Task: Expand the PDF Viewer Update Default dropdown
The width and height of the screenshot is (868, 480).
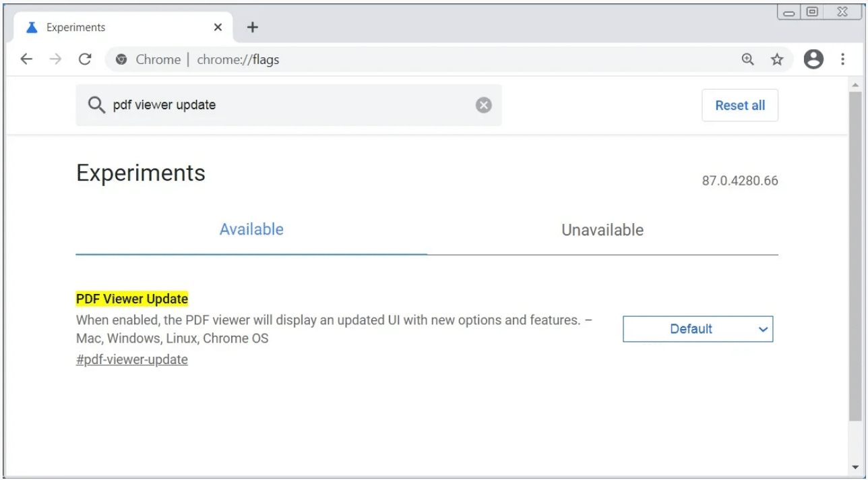Action: pos(697,329)
